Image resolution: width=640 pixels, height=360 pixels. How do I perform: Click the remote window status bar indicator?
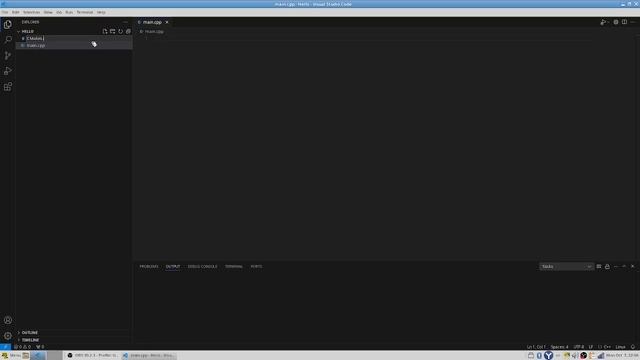point(4,347)
